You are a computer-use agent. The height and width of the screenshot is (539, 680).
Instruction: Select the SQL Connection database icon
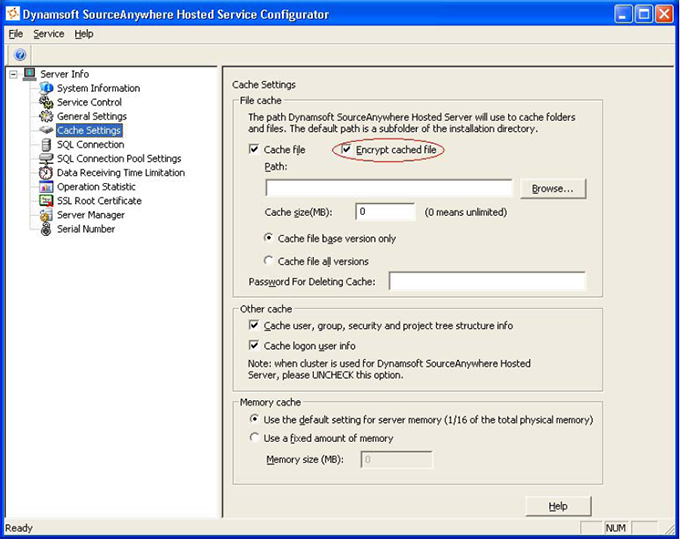click(47, 144)
